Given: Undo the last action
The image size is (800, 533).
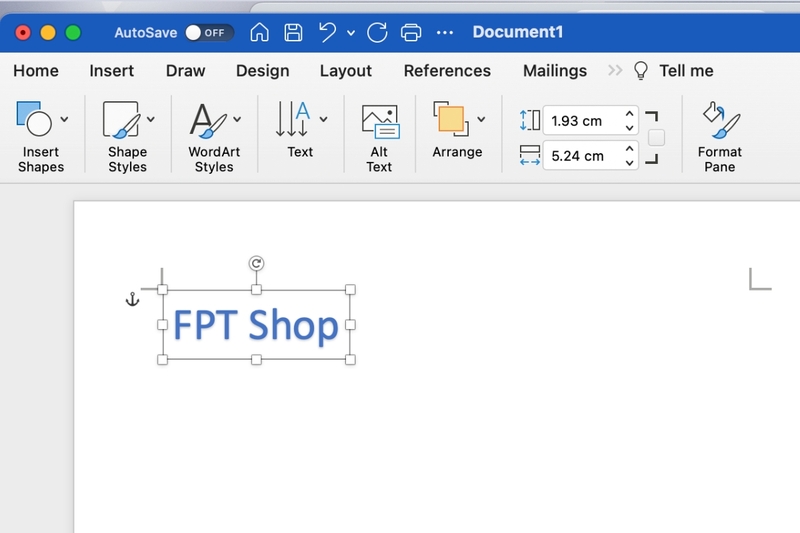Looking at the screenshot, I should 327,32.
